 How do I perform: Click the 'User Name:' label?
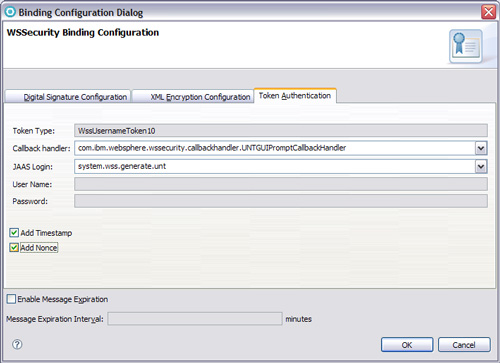pos(32,184)
